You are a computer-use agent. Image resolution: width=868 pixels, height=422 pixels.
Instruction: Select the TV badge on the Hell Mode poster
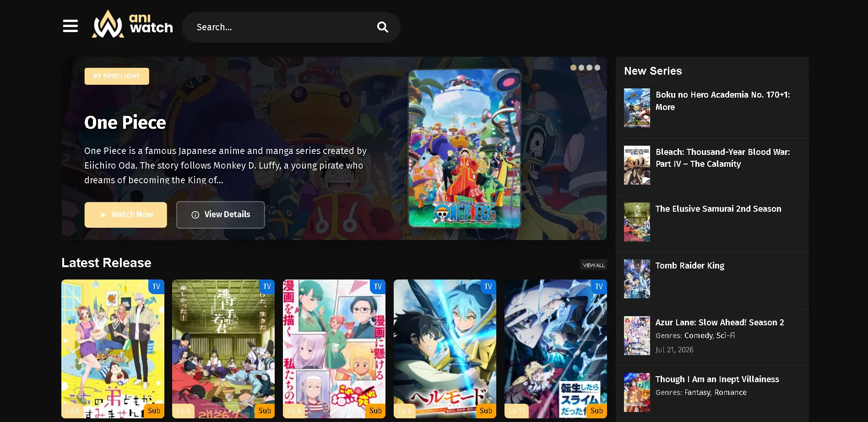488,286
